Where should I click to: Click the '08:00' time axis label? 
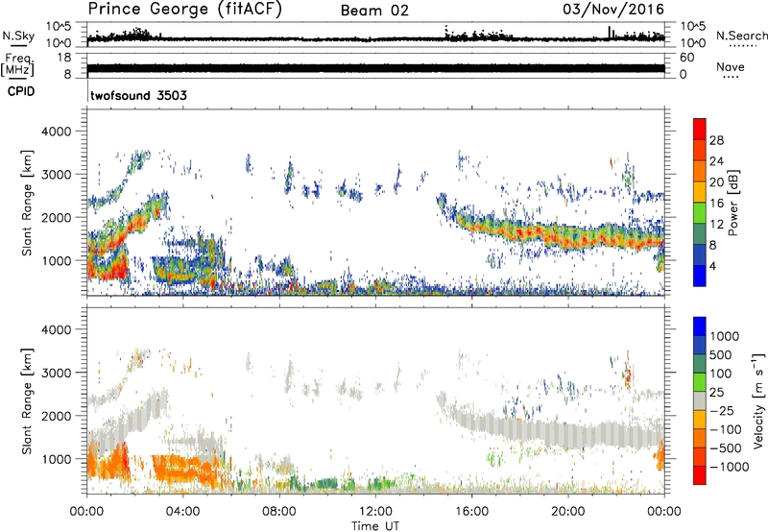(x=279, y=512)
